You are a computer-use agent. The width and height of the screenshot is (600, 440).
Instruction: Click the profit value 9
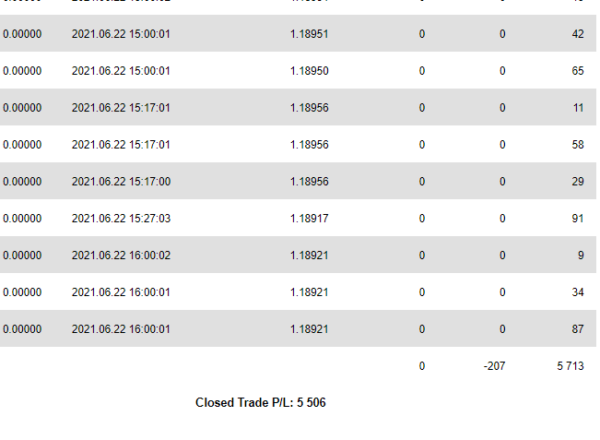(581, 255)
